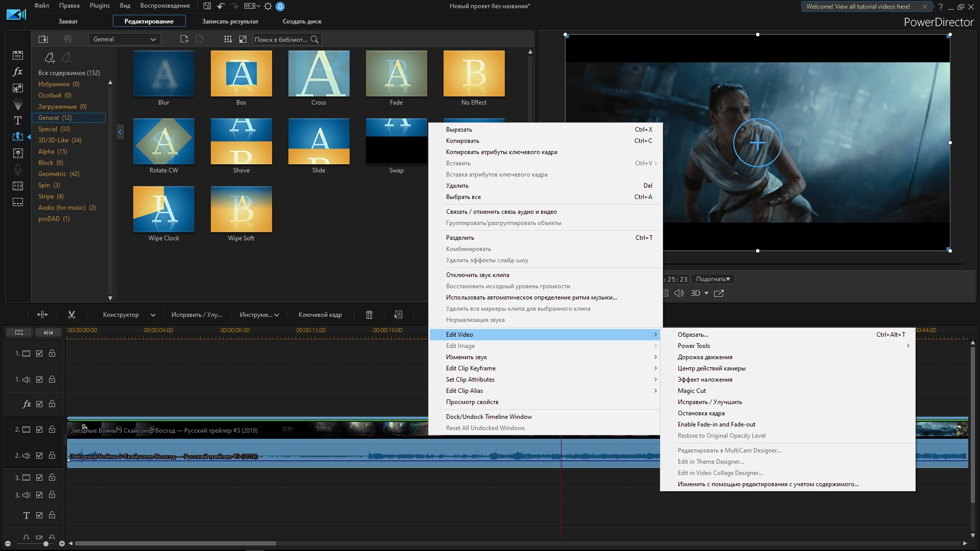Open the library grid view menu icon
The height and width of the screenshot is (551, 980).
(228, 39)
